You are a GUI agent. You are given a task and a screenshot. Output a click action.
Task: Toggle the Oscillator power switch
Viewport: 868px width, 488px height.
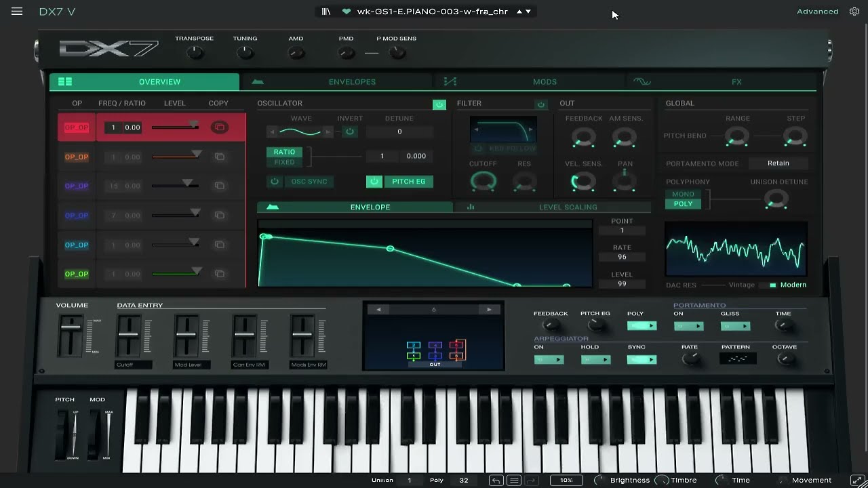[439, 104]
